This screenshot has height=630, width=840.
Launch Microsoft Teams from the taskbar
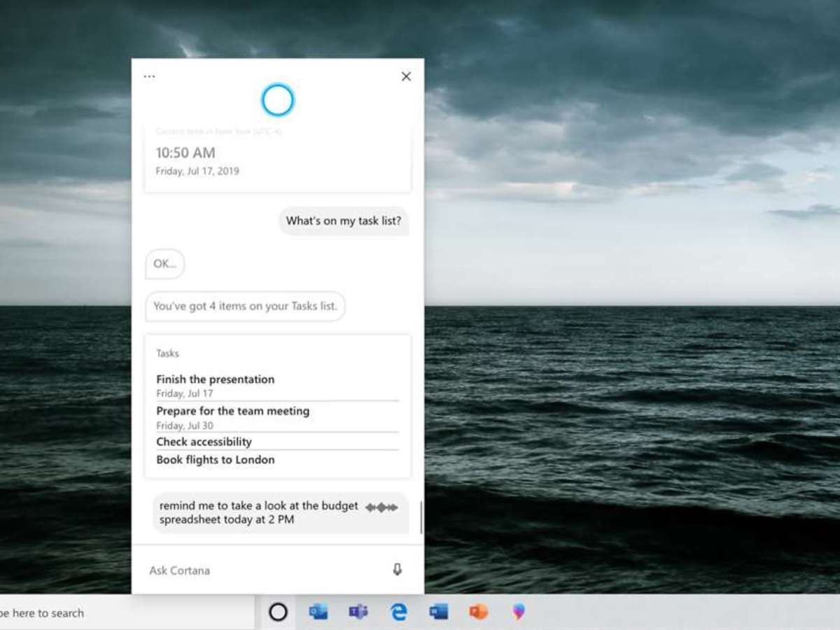(x=358, y=612)
